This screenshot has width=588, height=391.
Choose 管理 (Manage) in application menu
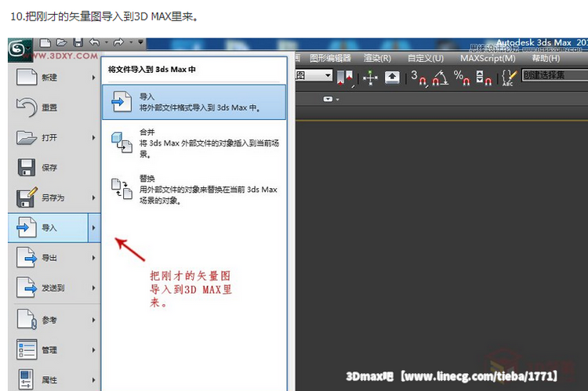coord(54,349)
